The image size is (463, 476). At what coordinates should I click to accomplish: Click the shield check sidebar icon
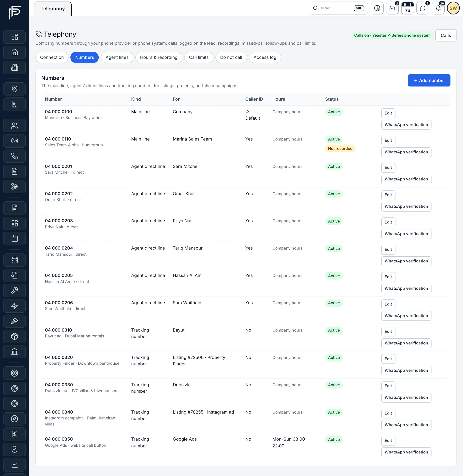15,449
